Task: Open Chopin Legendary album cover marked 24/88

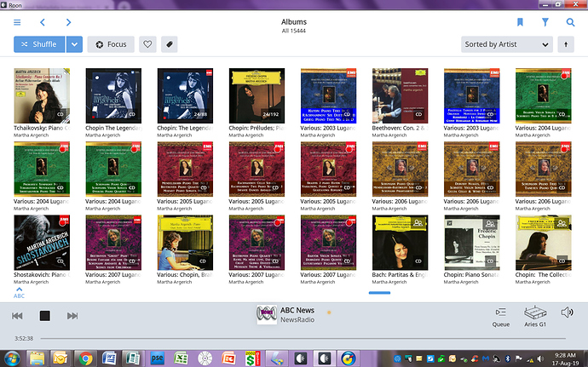Action: click(x=185, y=95)
